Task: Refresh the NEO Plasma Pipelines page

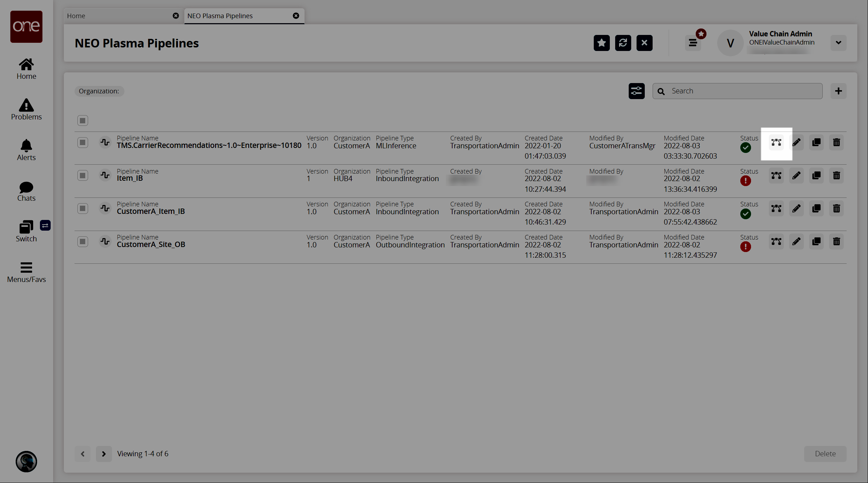Action: pyautogui.click(x=623, y=43)
